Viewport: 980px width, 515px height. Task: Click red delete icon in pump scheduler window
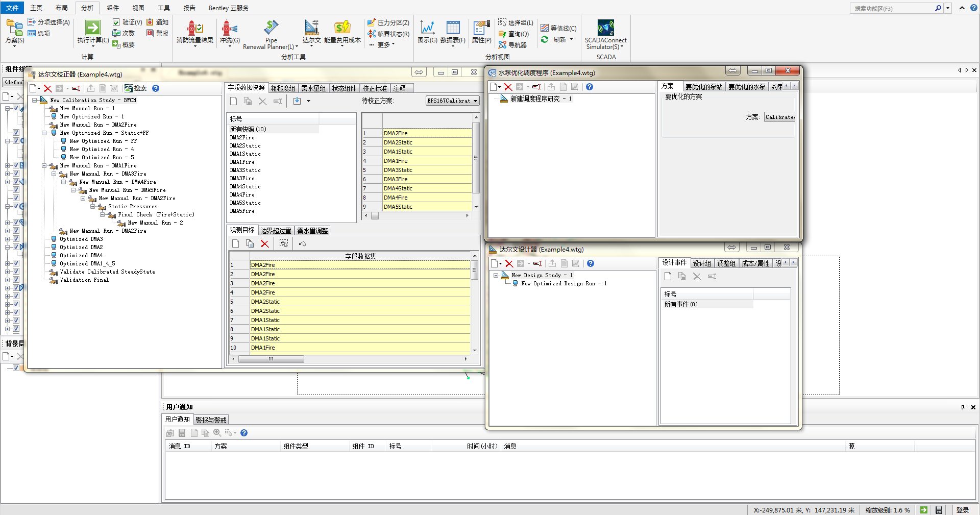508,87
